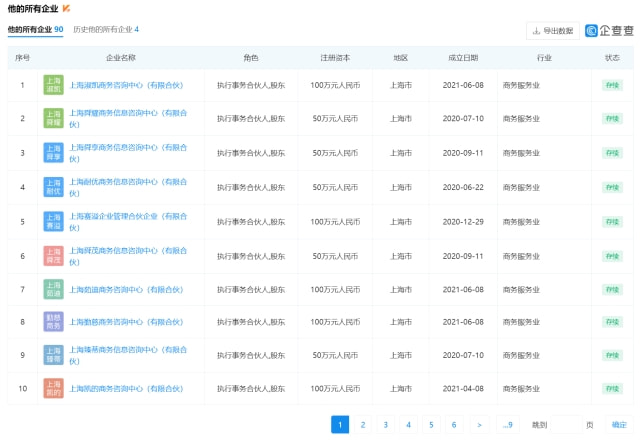Click the blue logo tile in row 4
The width and height of the screenshot is (641, 444).
point(54,187)
